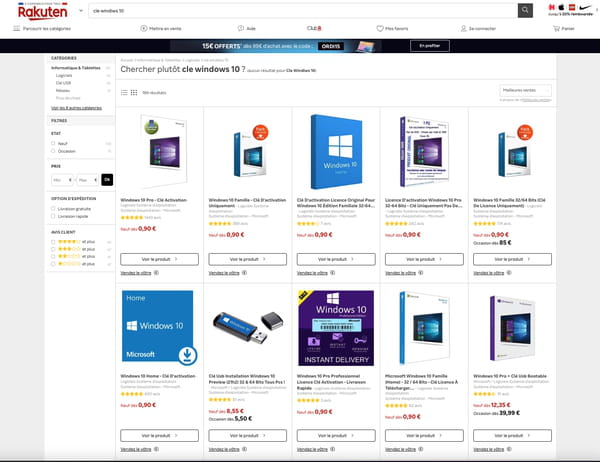Open the Club R menu item
The image size is (600, 462).
(314, 28)
